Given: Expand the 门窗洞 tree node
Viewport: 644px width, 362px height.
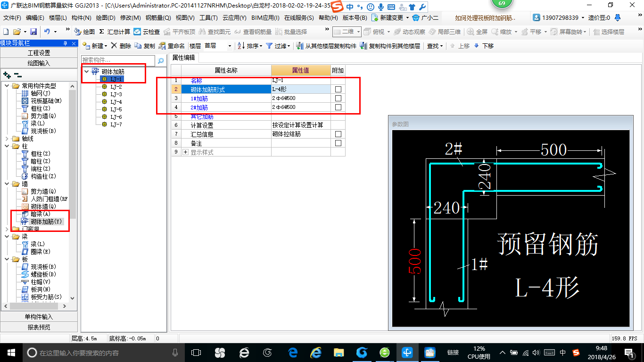Looking at the screenshot, I should pos(7,229).
